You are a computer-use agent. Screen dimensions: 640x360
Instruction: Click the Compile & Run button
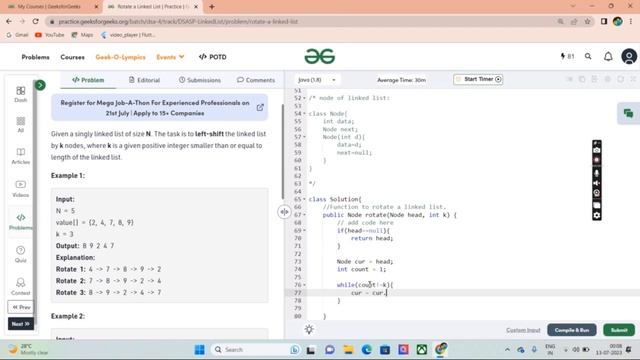coord(572,330)
